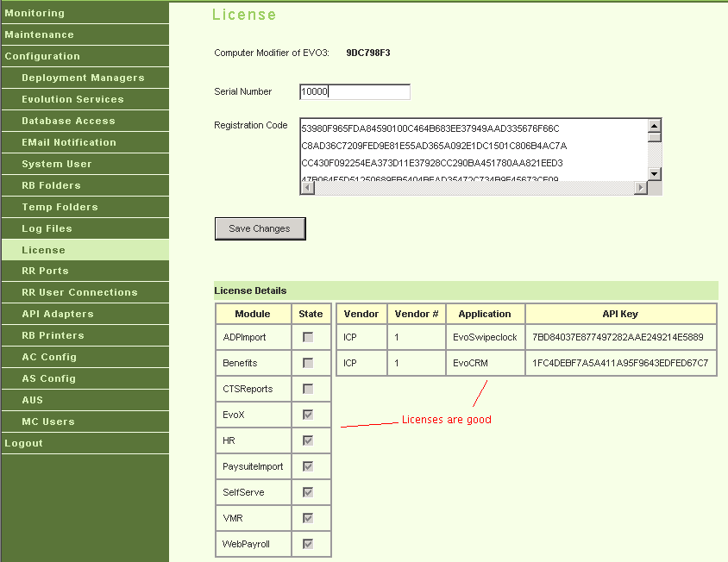The height and width of the screenshot is (562, 728).
Task: Open the Maintenance menu section
Action: pyautogui.click(x=39, y=34)
